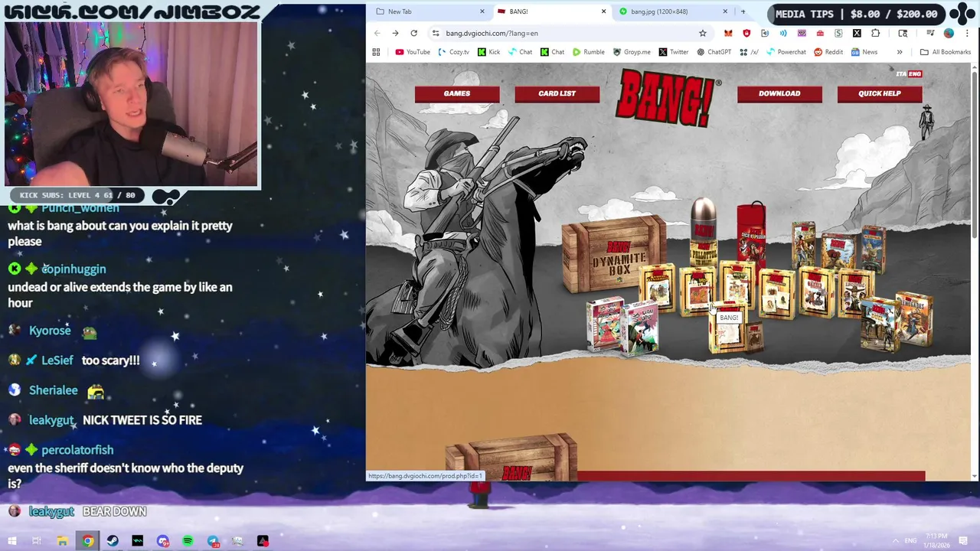This screenshot has width=980, height=551.
Task: Open Discord from the taskbar
Action: point(162,541)
